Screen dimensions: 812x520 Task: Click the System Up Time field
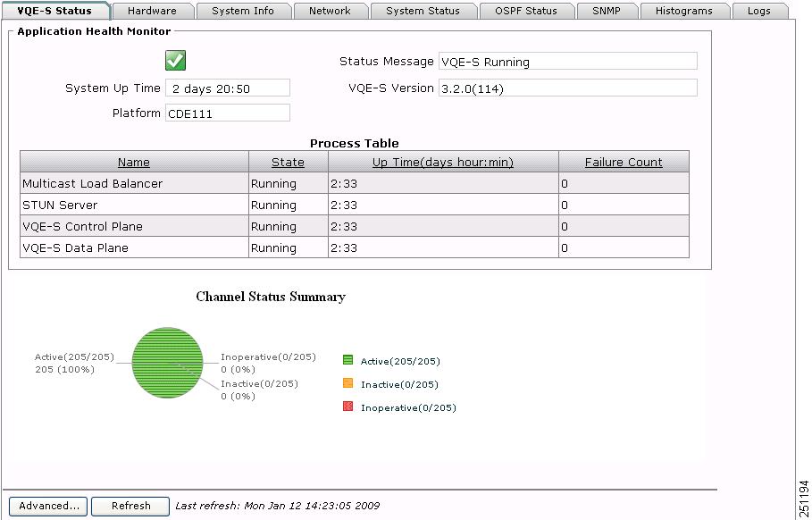[228, 88]
